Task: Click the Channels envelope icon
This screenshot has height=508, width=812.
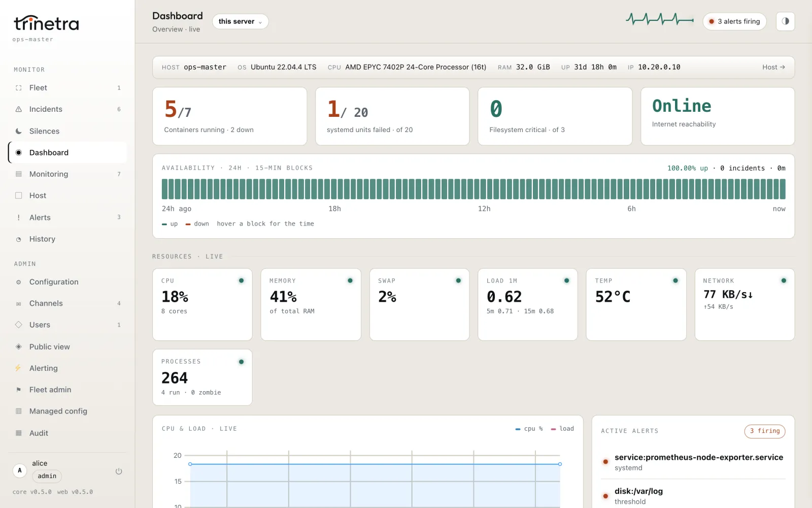Action: click(19, 304)
